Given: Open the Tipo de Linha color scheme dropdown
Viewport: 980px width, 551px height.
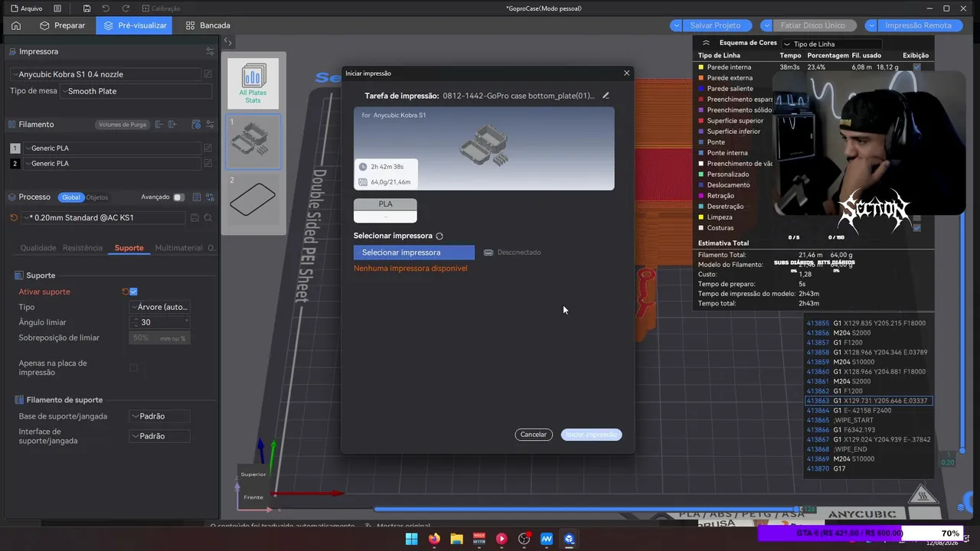Looking at the screenshot, I should click(x=832, y=44).
